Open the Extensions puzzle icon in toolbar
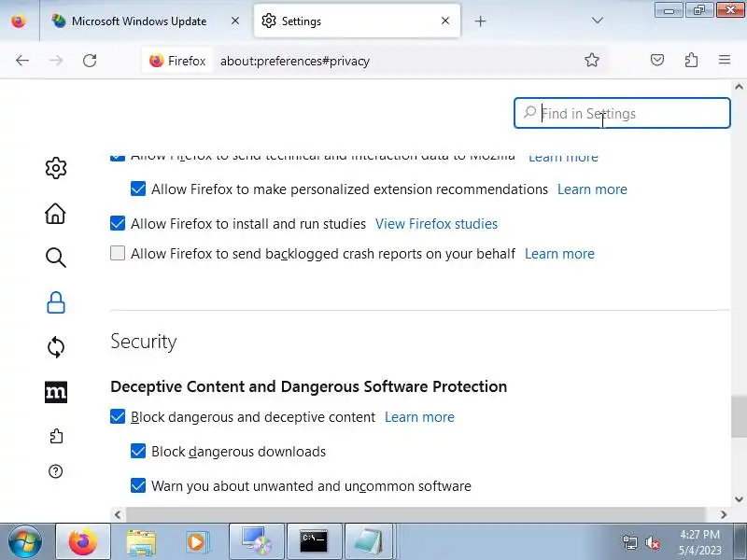This screenshot has height=560, width=747. point(691,60)
